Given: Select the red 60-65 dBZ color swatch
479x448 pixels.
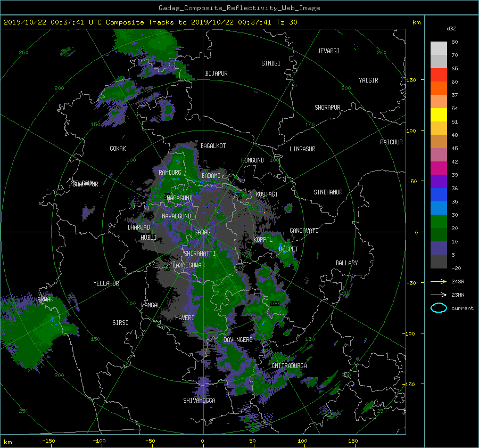Looking at the screenshot, I should pos(439,75).
